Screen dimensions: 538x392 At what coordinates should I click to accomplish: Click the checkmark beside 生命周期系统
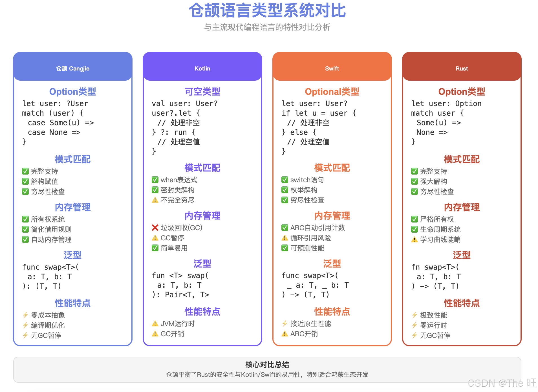tap(414, 229)
